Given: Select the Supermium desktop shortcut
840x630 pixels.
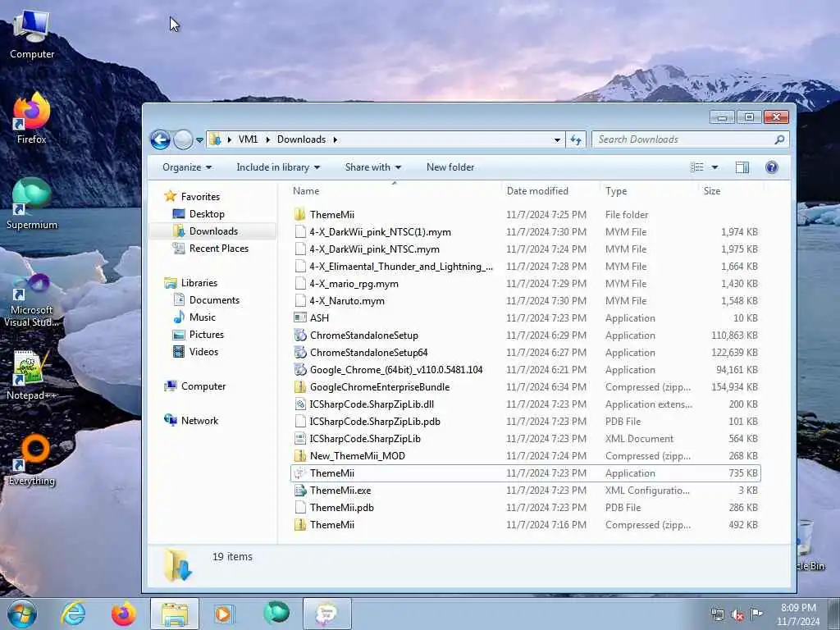Looking at the screenshot, I should pyautogui.click(x=32, y=203).
